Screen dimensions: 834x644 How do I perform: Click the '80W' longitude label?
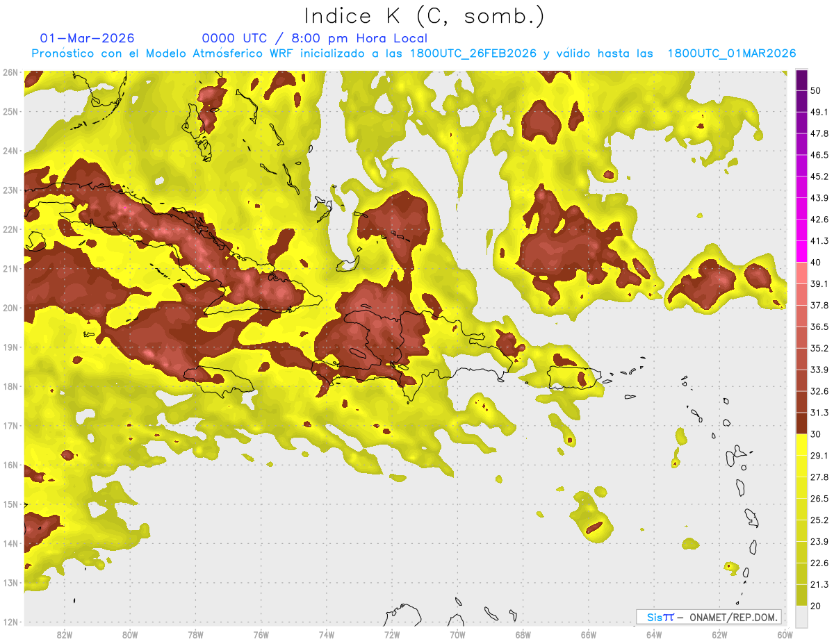pos(129,635)
